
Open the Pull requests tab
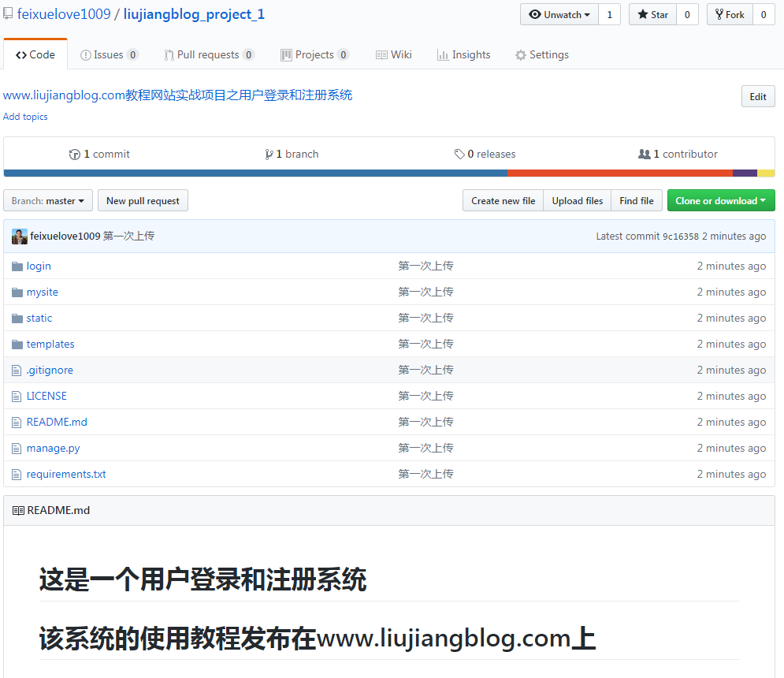coord(209,54)
